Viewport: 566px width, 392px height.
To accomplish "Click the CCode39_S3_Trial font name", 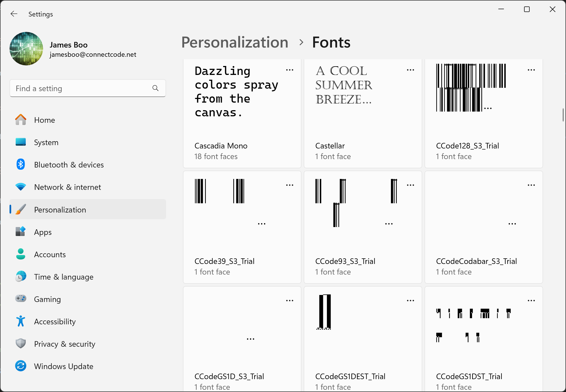I will [x=224, y=261].
